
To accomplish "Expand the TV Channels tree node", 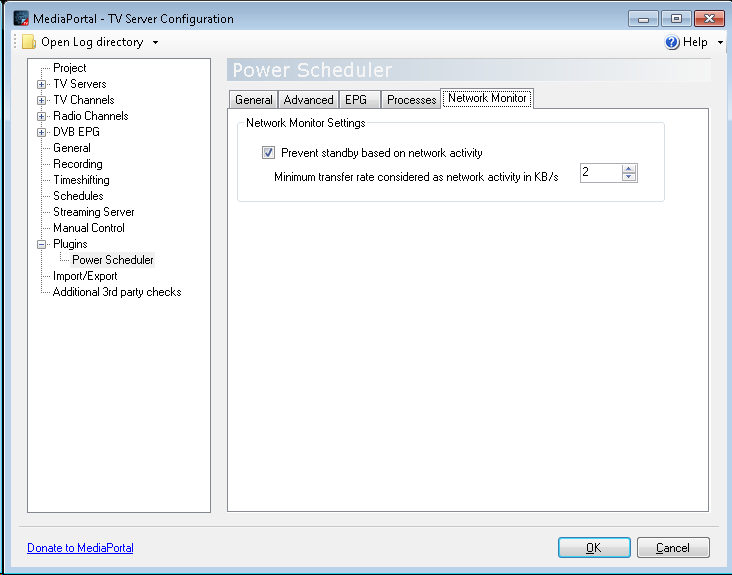I will (x=42, y=100).
